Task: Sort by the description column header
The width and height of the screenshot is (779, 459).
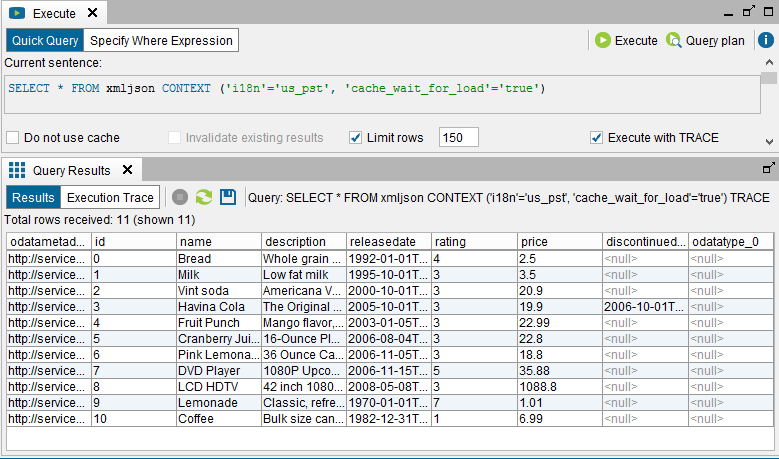Action: click(304, 242)
